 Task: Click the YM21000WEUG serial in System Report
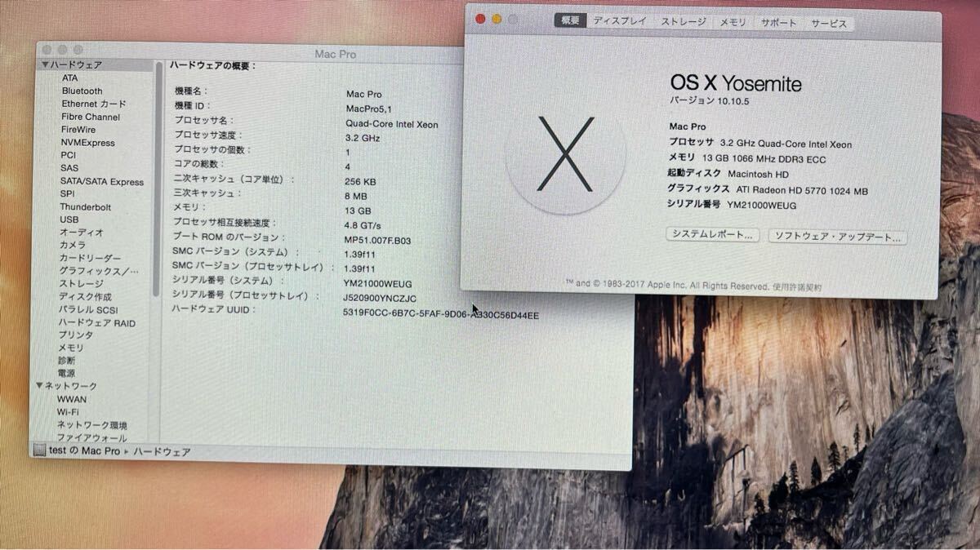point(378,284)
